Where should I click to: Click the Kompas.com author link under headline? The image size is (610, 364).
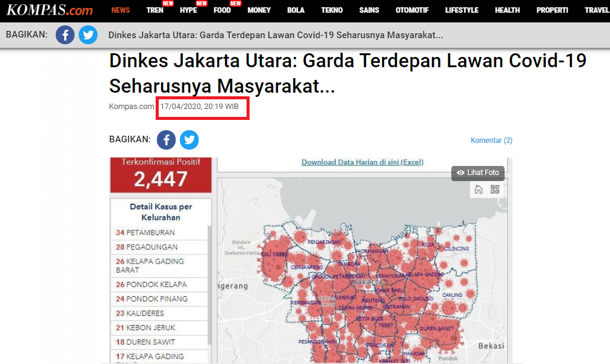click(131, 107)
